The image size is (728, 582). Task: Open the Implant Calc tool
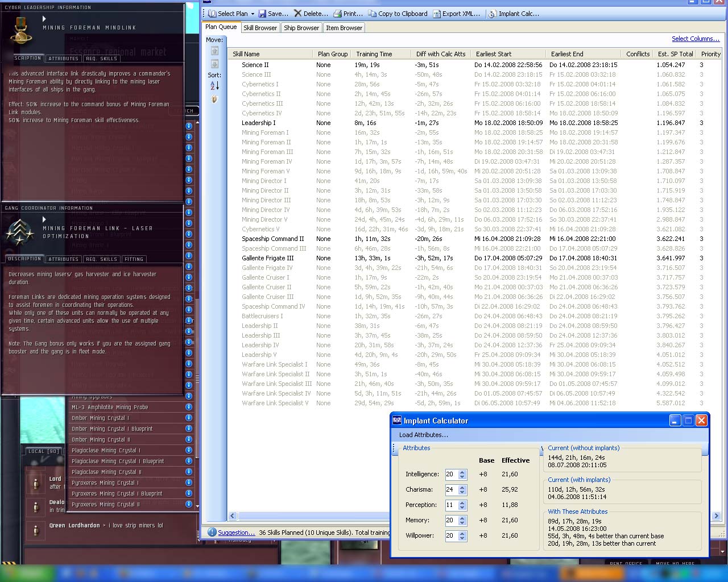click(x=514, y=14)
